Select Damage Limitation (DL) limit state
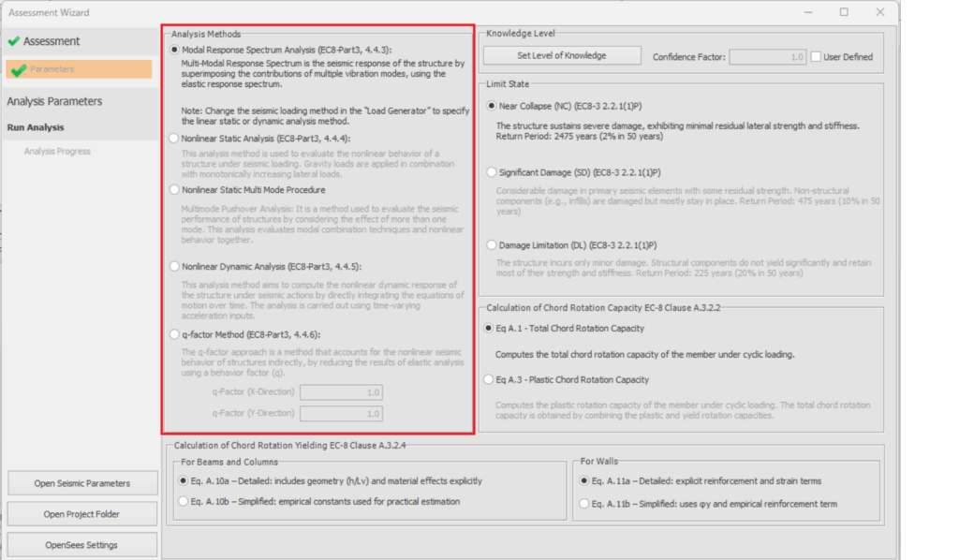 coord(492,244)
